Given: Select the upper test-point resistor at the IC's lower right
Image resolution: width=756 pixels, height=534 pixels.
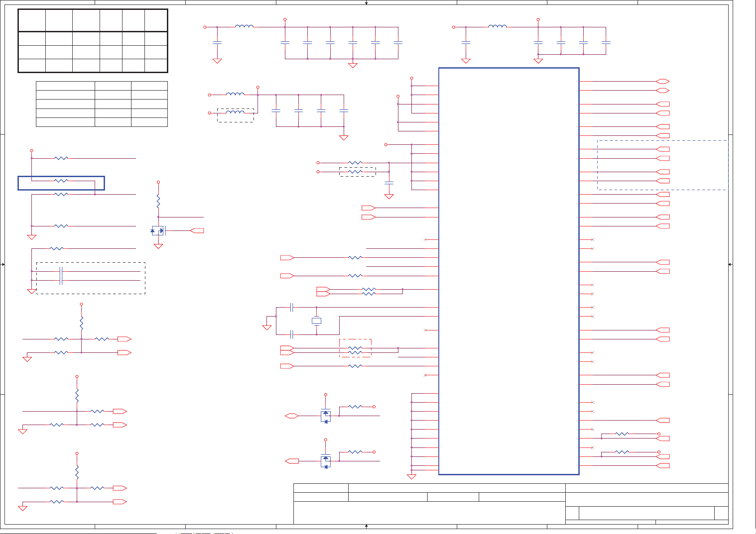Looking at the screenshot, I should click(622, 434).
